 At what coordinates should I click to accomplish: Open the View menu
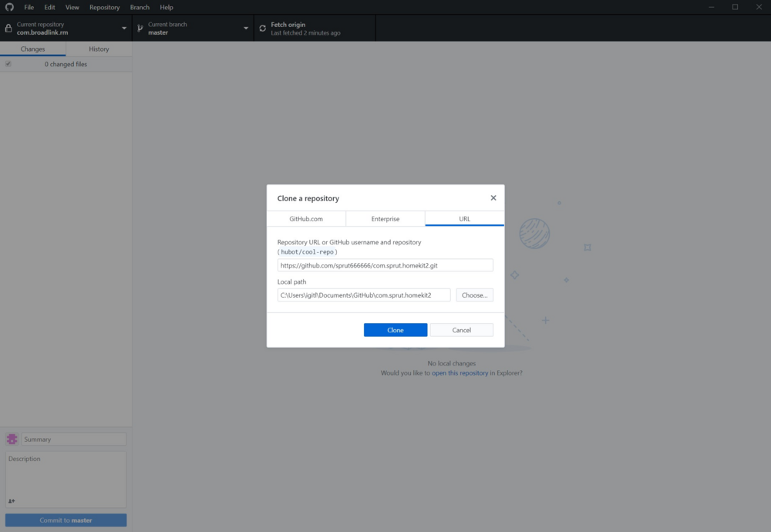click(x=72, y=8)
